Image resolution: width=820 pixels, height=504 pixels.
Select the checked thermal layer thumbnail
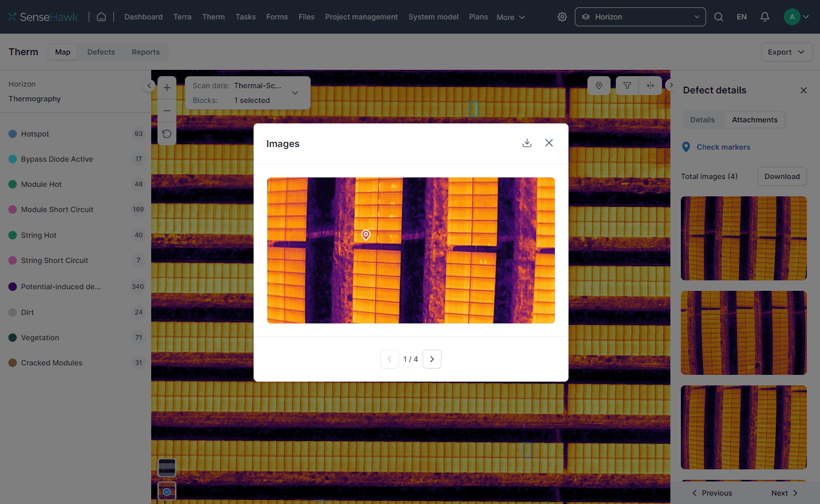click(x=167, y=491)
